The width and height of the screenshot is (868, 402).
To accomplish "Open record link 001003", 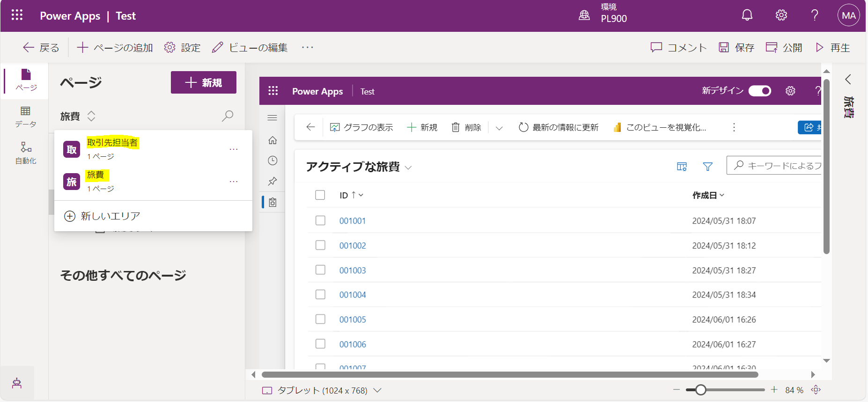I will [x=353, y=270].
